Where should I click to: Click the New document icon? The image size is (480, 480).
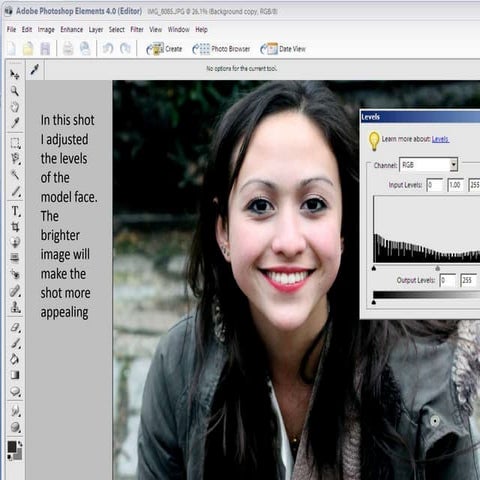[x=11, y=49]
